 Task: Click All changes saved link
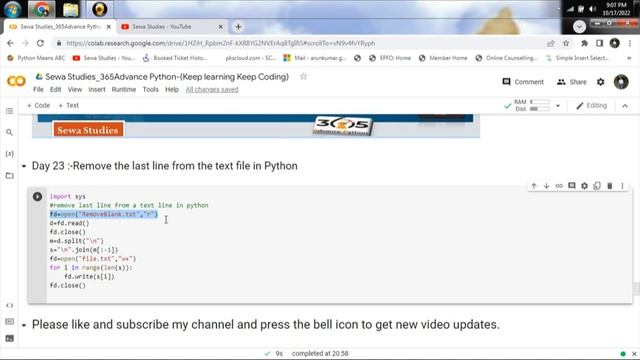click(x=212, y=89)
